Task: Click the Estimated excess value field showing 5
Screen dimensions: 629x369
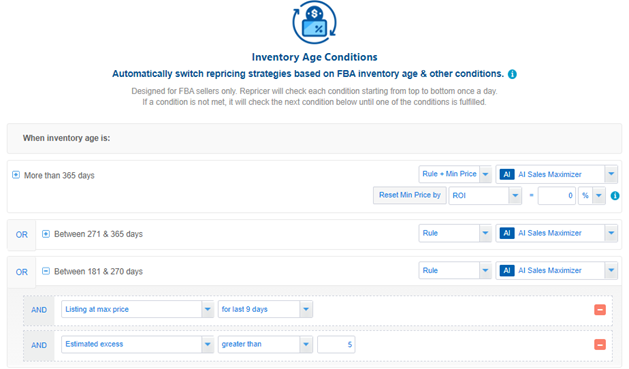Action: (x=336, y=345)
